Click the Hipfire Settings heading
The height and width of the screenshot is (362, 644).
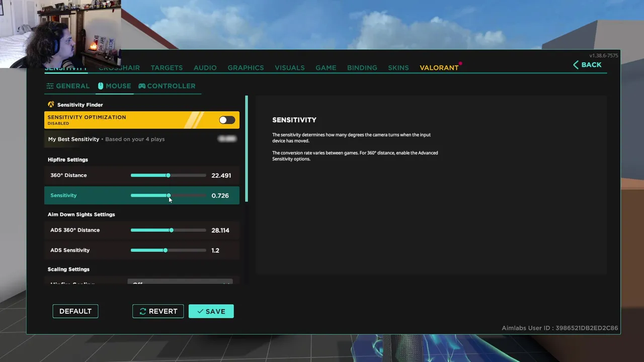(x=68, y=160)
